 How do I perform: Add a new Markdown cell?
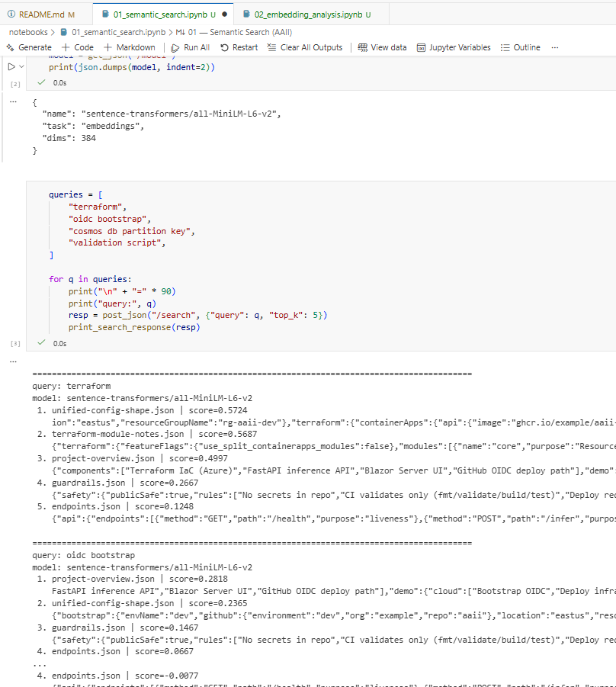pos(130,47)
